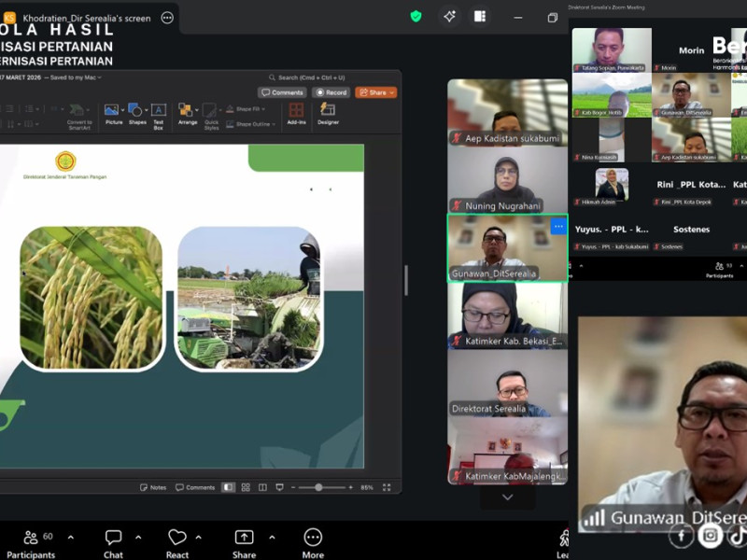Click the Zoom view layout icon
The width and height of the screenshot is (747, 560).
point(479,16)
